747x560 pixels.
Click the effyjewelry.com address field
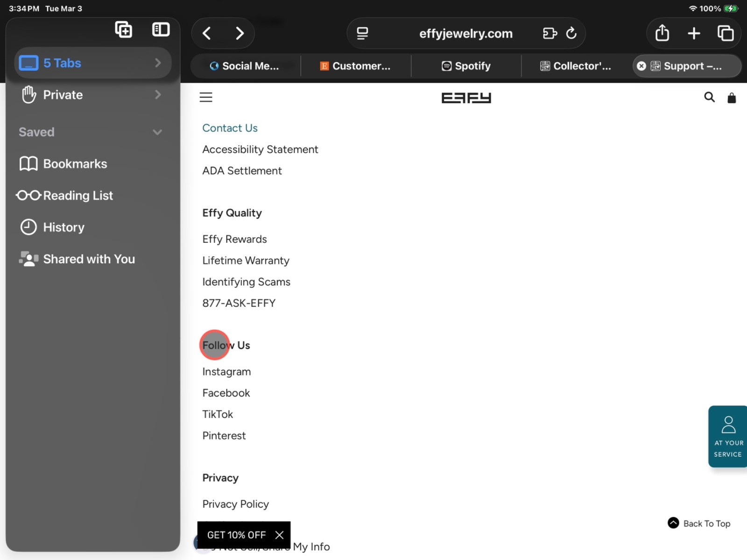point(466,33)
